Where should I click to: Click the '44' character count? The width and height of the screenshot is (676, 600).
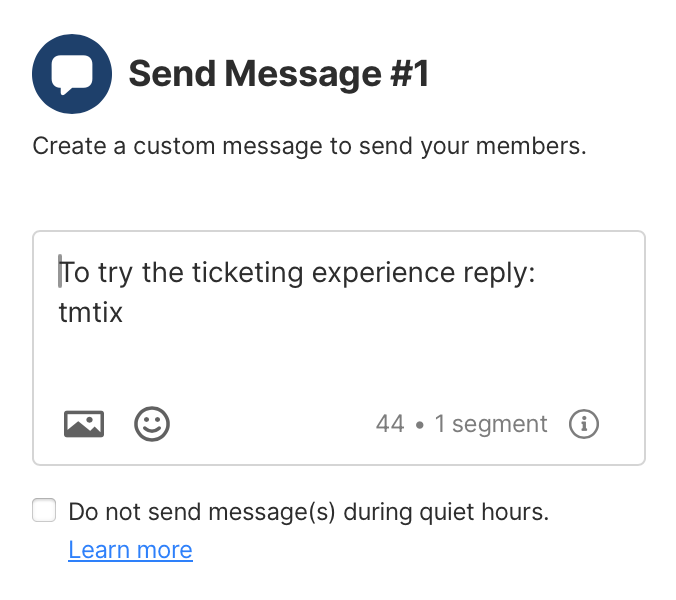point(390,424)
